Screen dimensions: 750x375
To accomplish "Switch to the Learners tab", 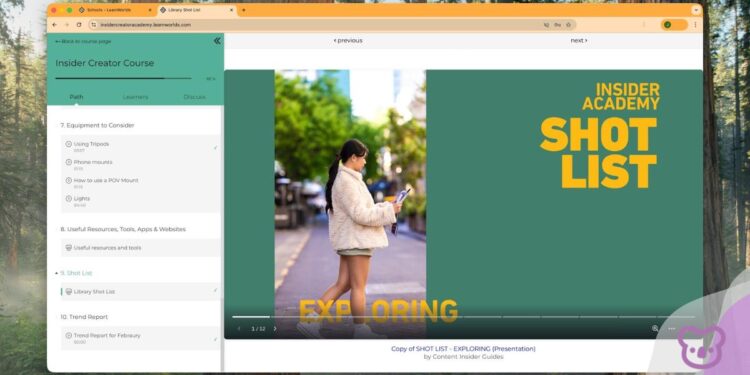I will point(135,97).
